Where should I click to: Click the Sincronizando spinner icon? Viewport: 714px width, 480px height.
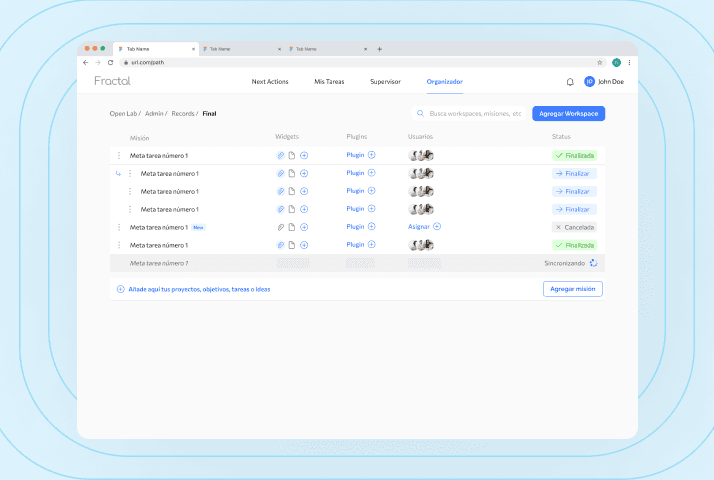point(593,263)
